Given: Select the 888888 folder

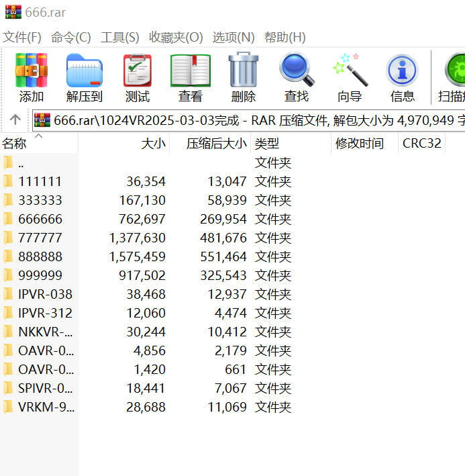Looking at the screenshot, I should pos(40,256).
